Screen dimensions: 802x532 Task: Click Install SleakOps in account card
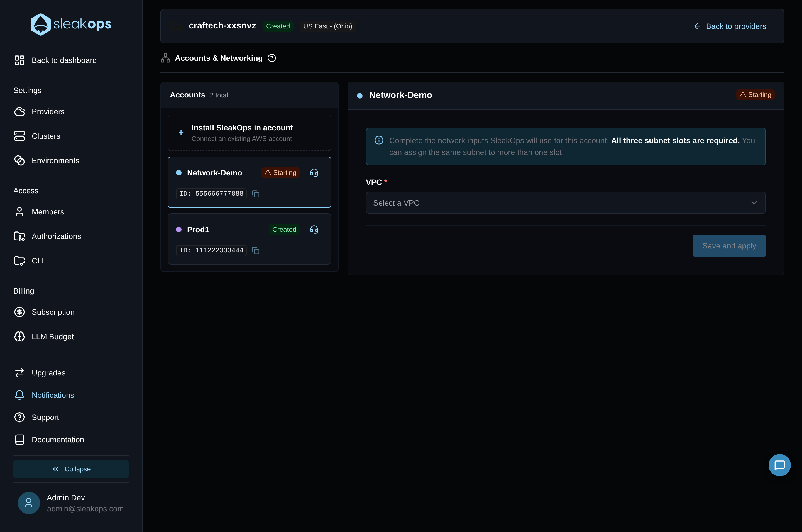point(249,133)
